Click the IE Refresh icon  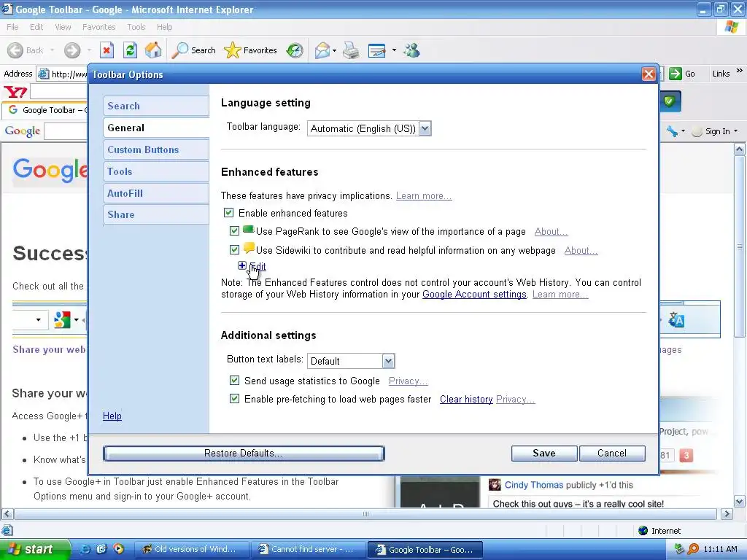tap(130, 50)
